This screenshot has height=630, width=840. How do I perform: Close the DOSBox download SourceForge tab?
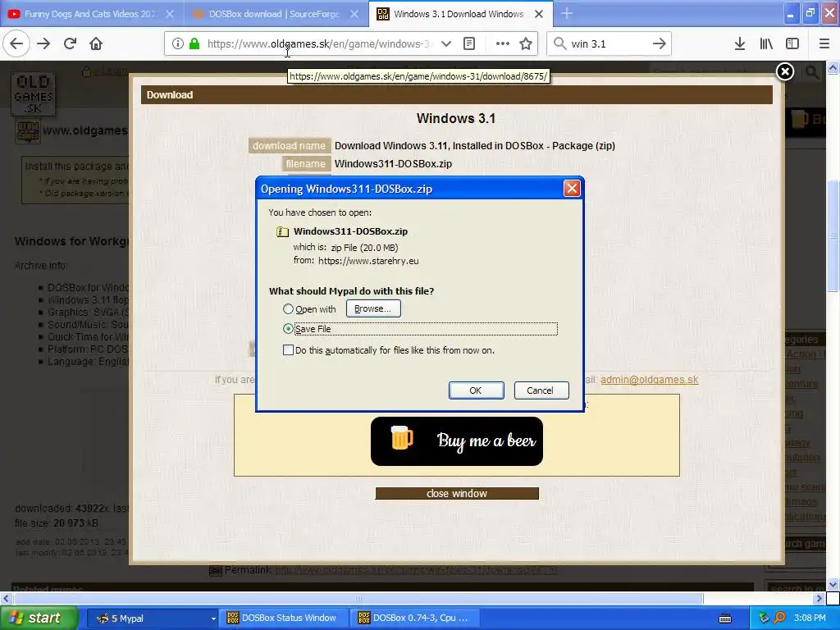(x=354, y=14)
